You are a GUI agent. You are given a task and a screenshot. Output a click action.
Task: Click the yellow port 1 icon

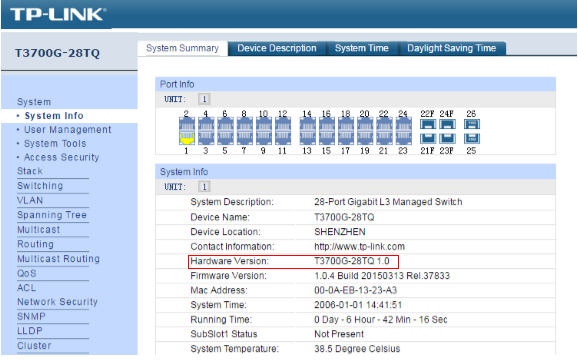(187, 138)
